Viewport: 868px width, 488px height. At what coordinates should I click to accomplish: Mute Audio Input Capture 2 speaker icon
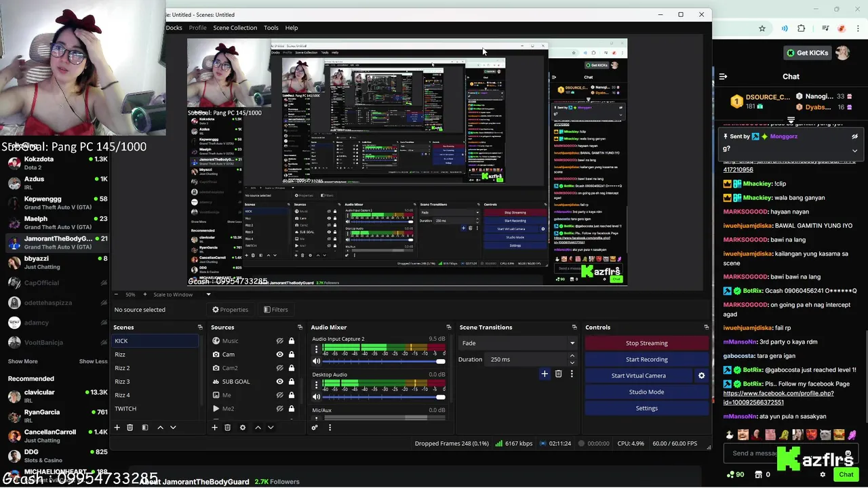click(x=316, y=361)
